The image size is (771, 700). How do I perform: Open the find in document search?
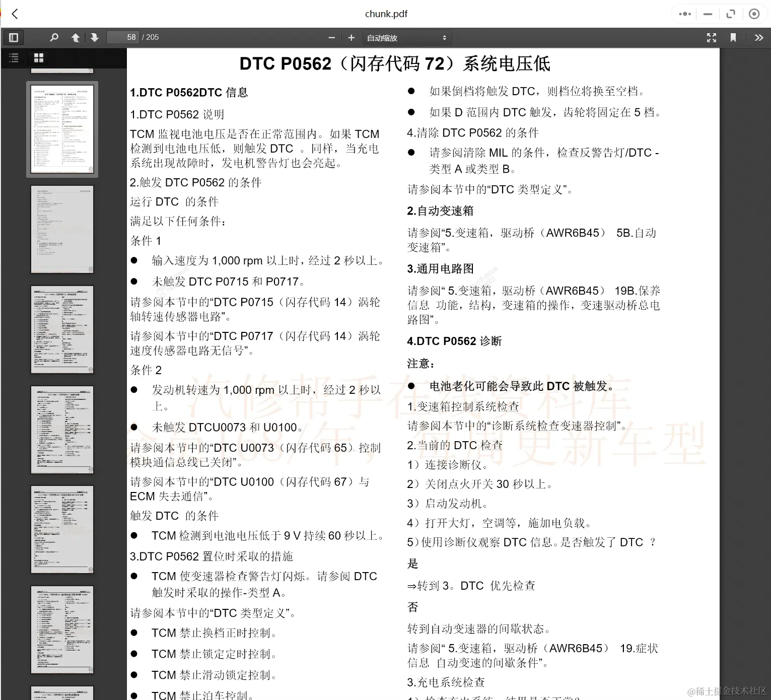54,37
